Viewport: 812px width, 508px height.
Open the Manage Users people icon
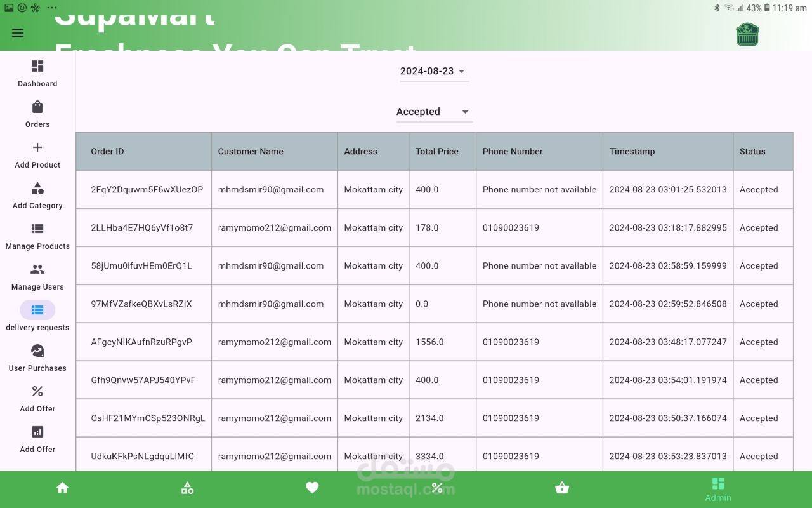[37, 269]
